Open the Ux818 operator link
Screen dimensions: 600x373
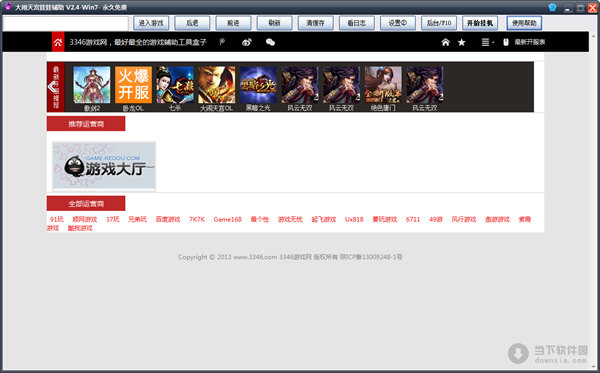coord(354,219)
